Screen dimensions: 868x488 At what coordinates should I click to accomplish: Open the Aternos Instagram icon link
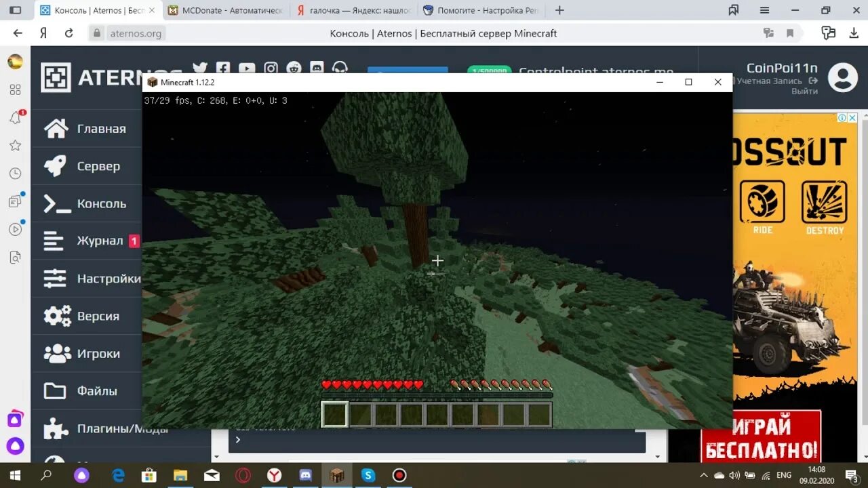pos(271,68)
